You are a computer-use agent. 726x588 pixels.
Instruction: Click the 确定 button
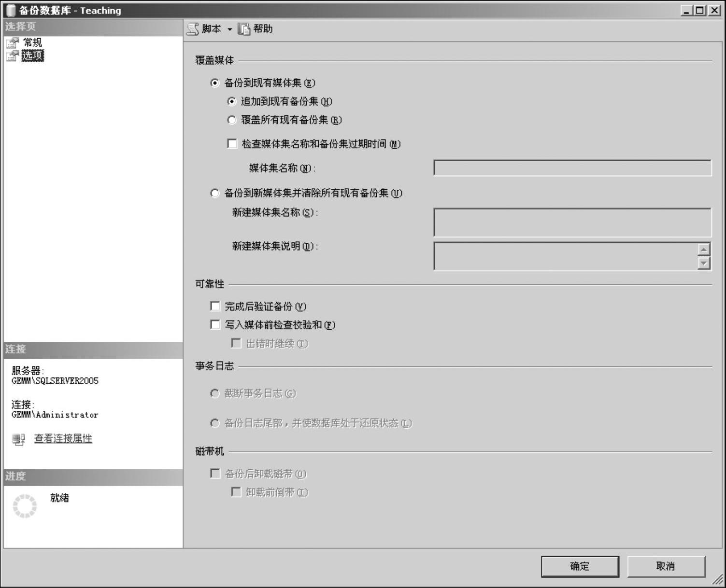tap(580, 566)
